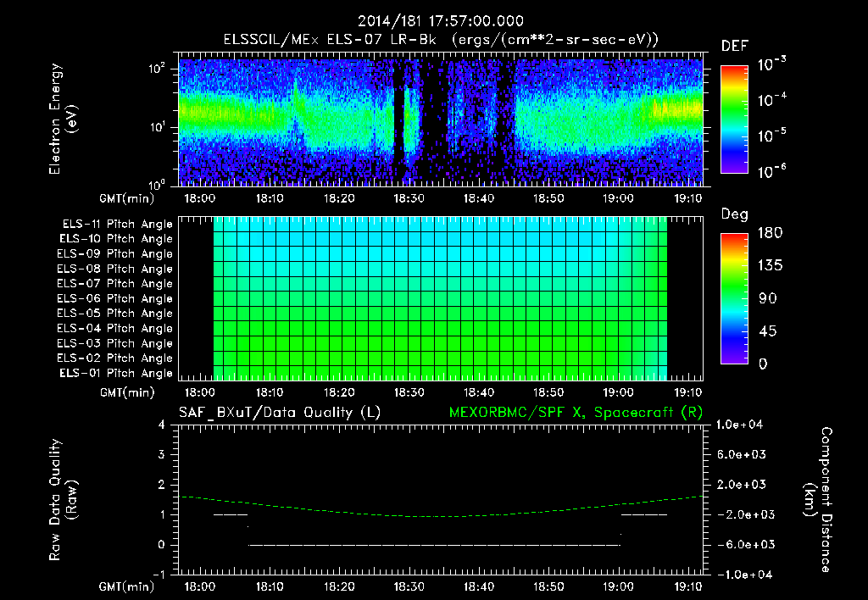868x600 pixels.
Task: Click the Raw Data Quality (Raw) axis title
Action: coord(63,500)
